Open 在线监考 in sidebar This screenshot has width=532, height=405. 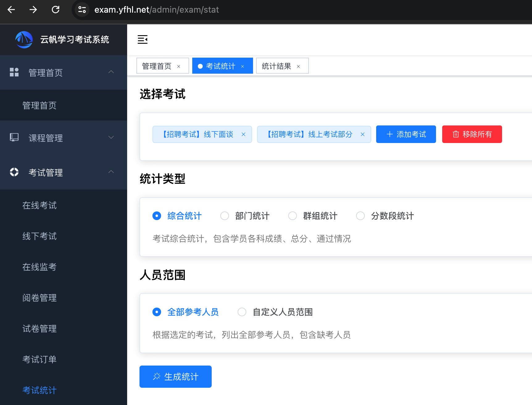point(64,267)
